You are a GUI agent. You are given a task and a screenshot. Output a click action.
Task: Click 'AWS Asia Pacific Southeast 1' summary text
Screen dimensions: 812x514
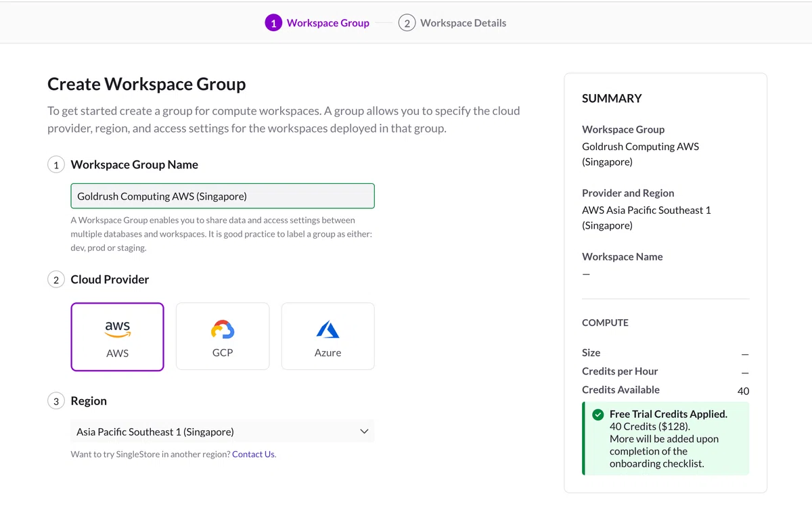tap(646, 210)
